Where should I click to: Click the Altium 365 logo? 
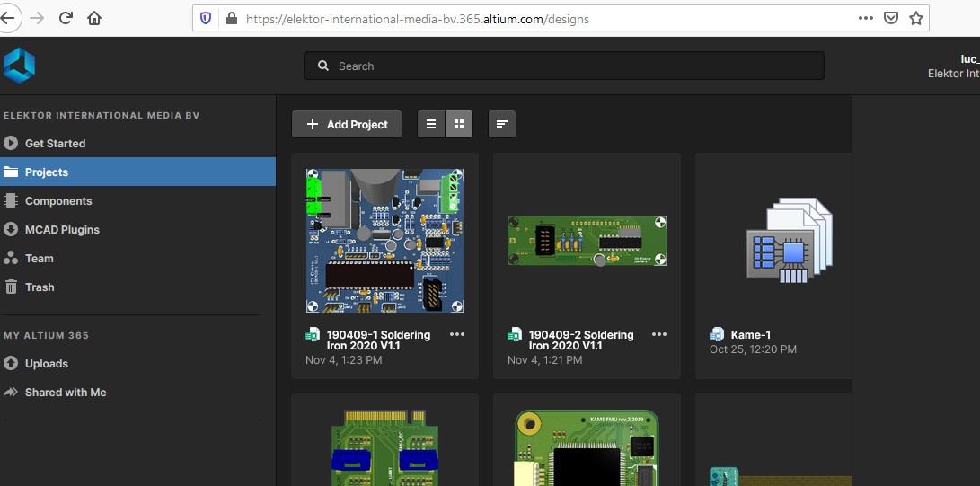click(19, 66)
